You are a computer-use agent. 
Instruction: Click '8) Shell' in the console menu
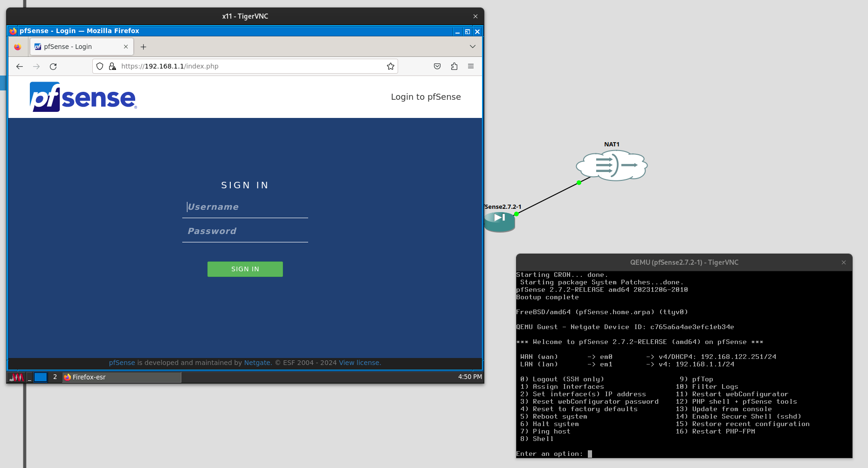[x=537, y=439]
